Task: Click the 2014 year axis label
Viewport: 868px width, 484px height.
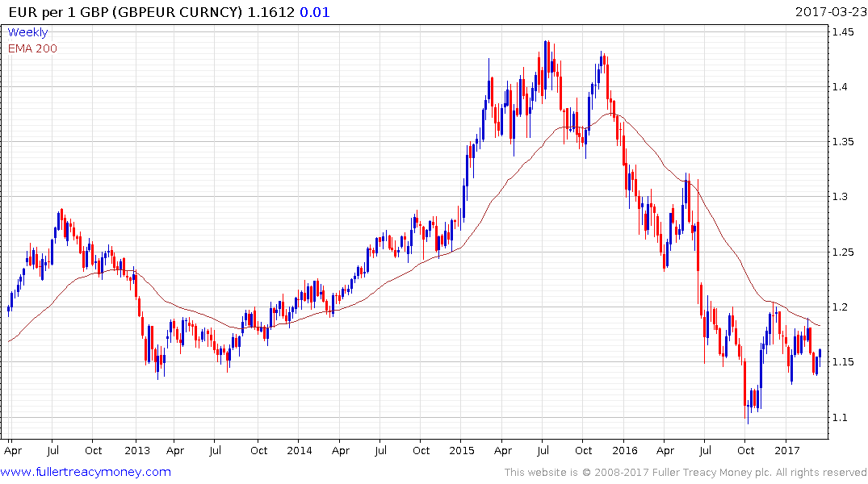Action: (x=300, y=450)
